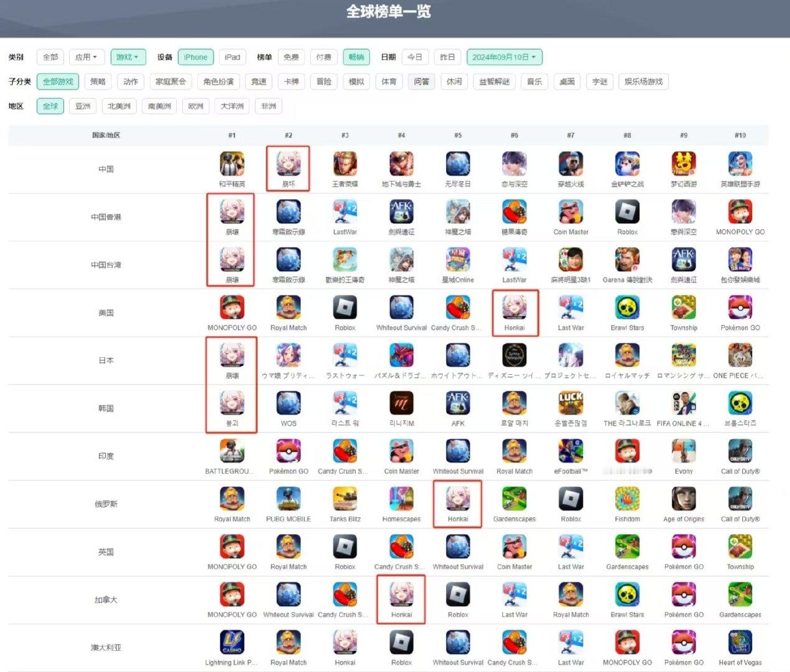Image resolution: width=790 pixels, height=672 pixels.
Task: Open ウマ娘 game icon in 日本 row
Action: coord(289,356)
